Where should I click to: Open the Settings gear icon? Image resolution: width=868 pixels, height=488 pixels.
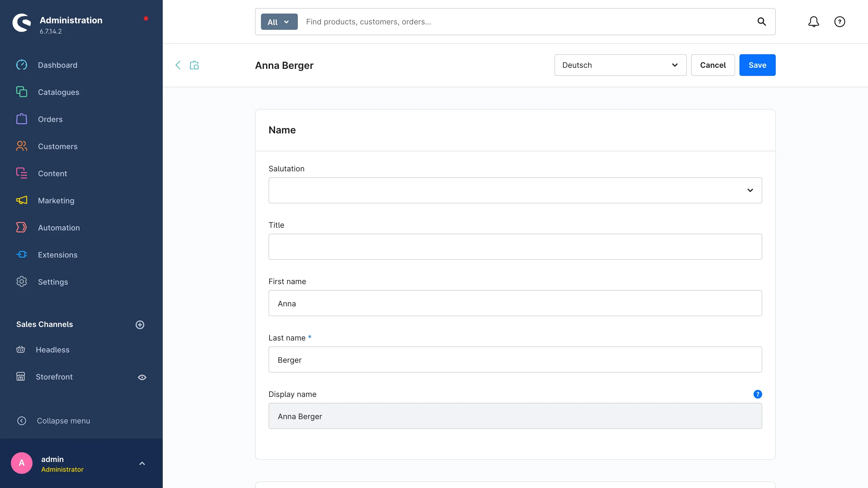click(x=22, y=282)
